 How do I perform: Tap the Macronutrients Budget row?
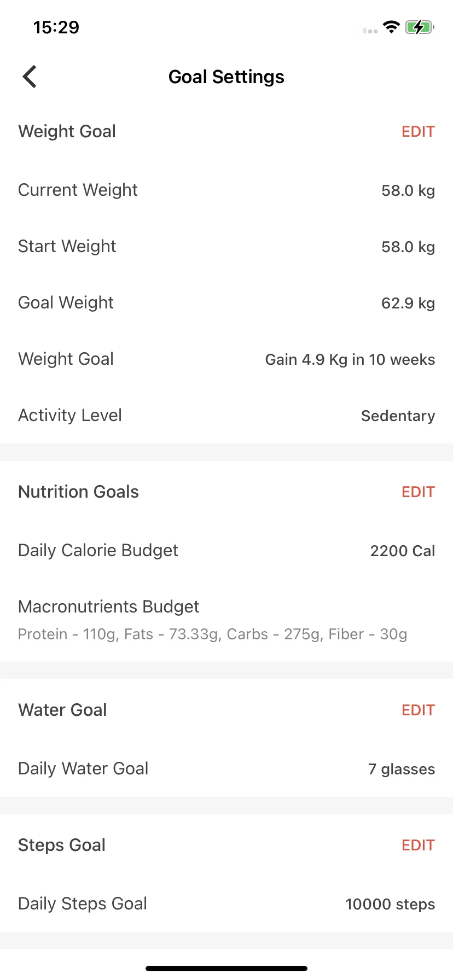click(226, 620)
